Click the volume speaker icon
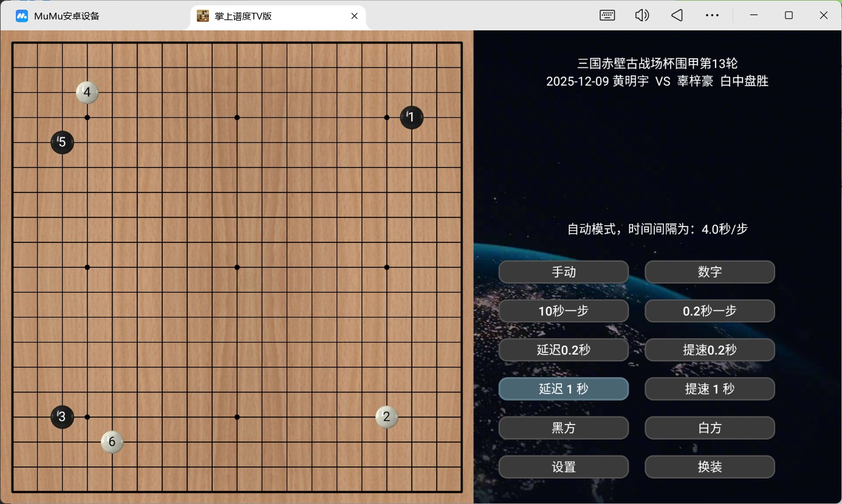The height and width of the screenshot is (504, 842). point(642,16)
